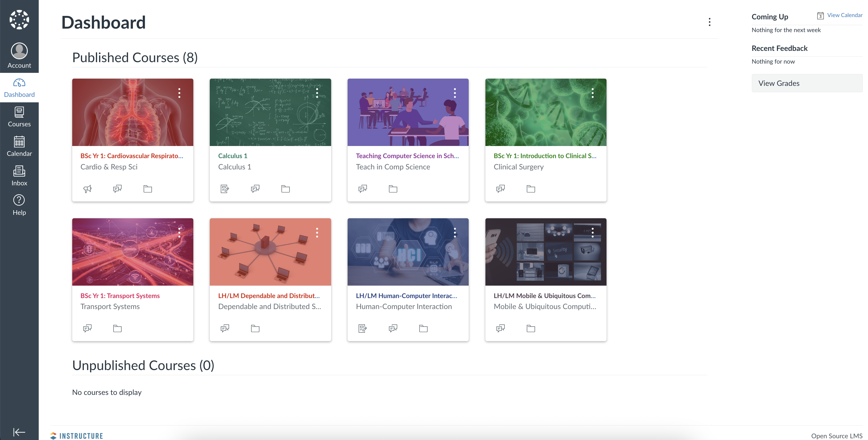Open Human-Computer Interaction card options menu
The height and width of the screenshot is (440, 868).
pos(455,233)
